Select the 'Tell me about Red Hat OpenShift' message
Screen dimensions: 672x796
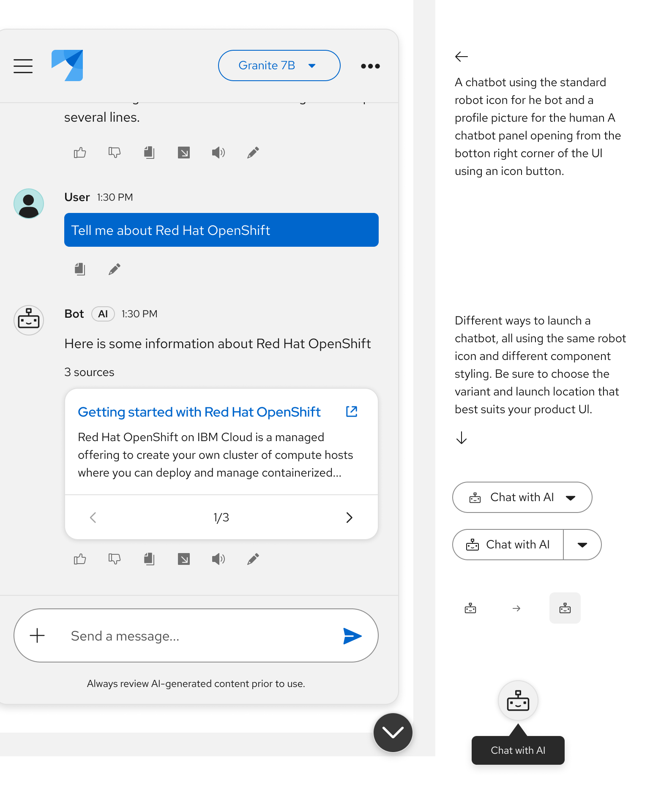coord(221,230)
